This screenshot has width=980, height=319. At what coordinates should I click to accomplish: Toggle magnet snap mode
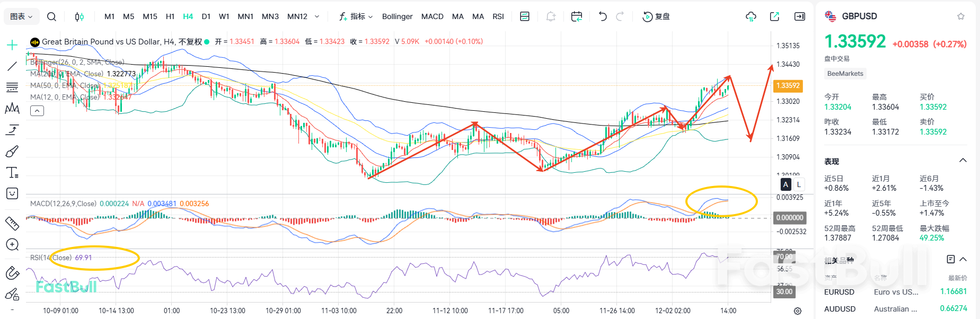pyautogui.click(x=12, y=273)
